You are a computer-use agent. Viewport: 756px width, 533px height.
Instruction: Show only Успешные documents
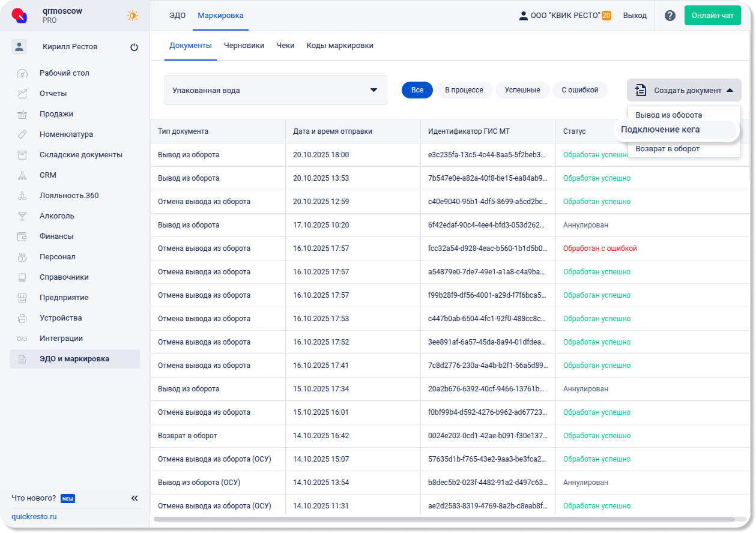pyautogui.click(x=522, y=90)
